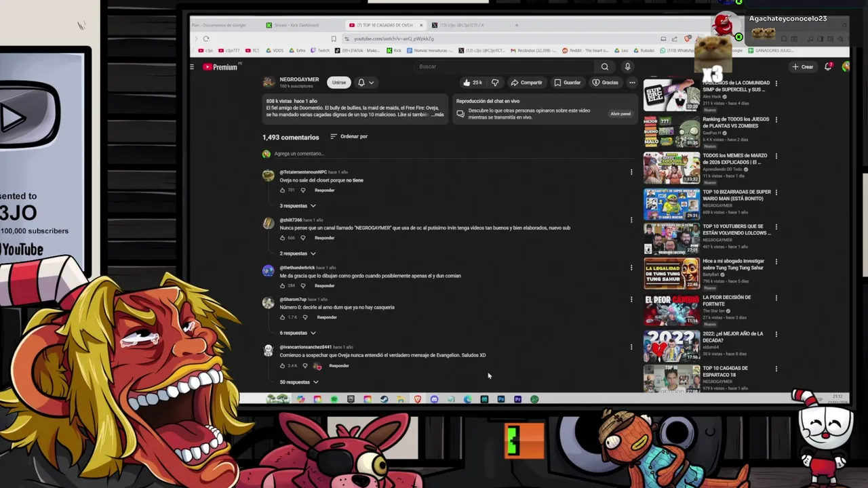Expand 50 respuestas under last comment
This screenshot has width=868, height=488.
click(x=299, y=382)
